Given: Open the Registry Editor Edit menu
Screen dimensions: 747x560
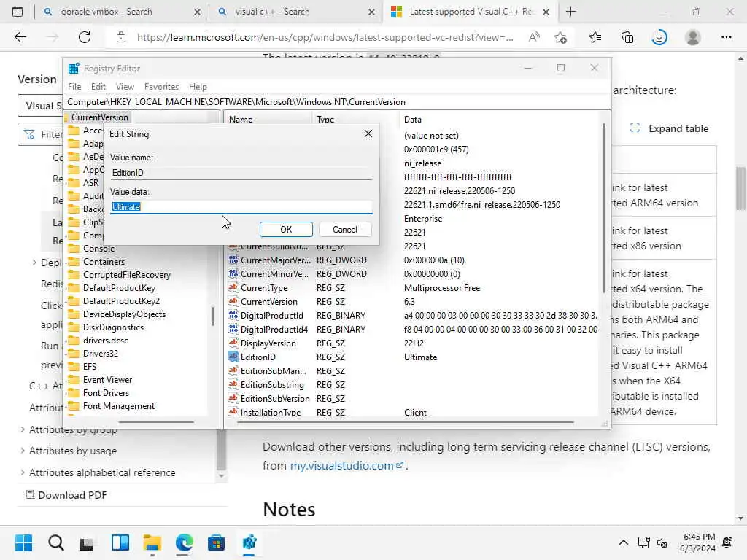Looking at the screenshot, I should click(98, 87).
